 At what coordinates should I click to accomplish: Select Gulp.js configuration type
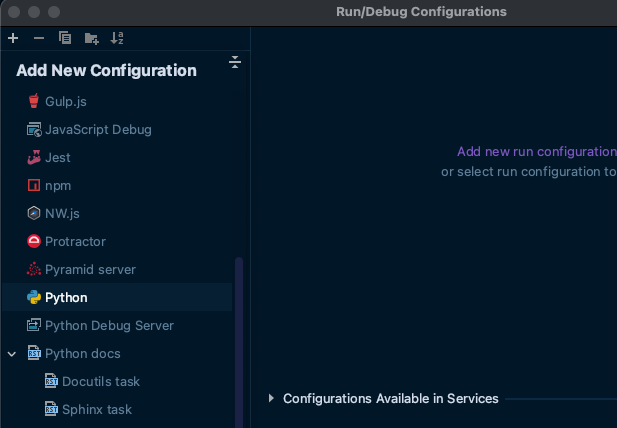tap(66, 101)
